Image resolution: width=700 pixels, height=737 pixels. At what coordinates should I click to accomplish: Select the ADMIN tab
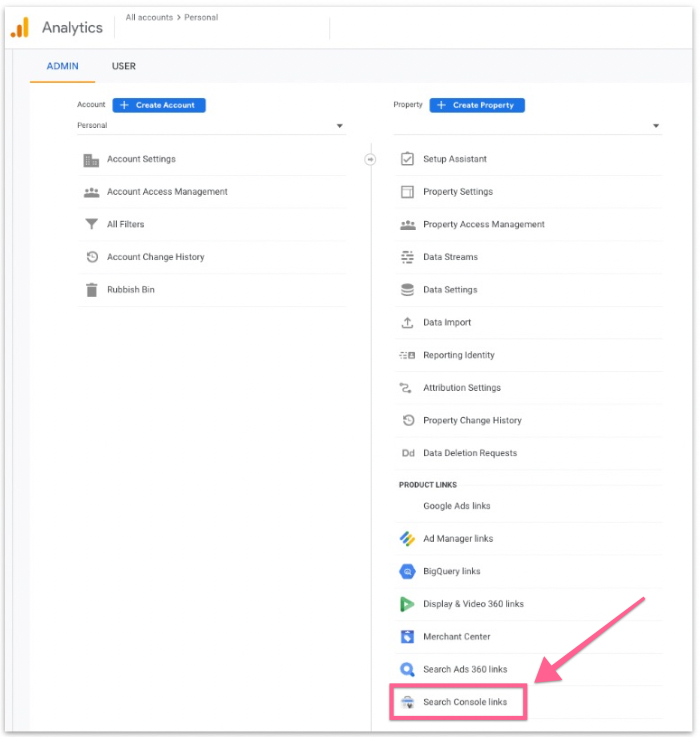63,66
